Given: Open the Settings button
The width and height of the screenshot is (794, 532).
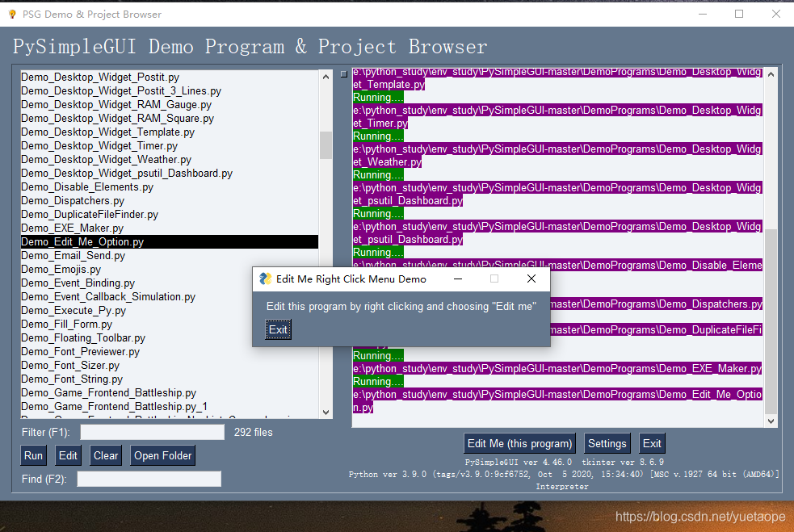Looking at the screenshot, I should click(x=607, y=443).
